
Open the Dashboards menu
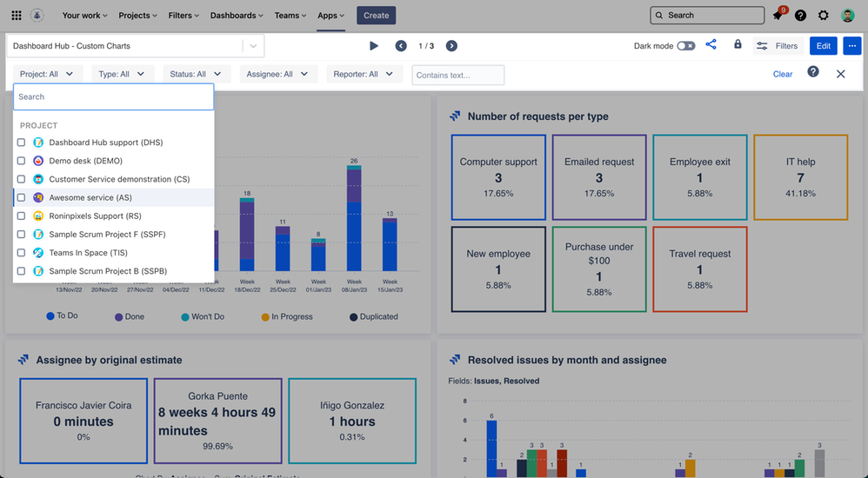click(x=237, y=16)
